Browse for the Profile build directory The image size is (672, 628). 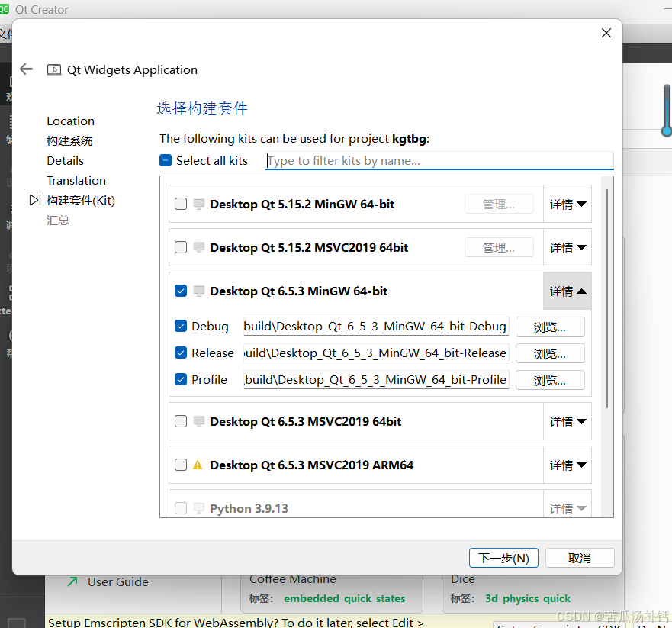[x=550, y=380]
